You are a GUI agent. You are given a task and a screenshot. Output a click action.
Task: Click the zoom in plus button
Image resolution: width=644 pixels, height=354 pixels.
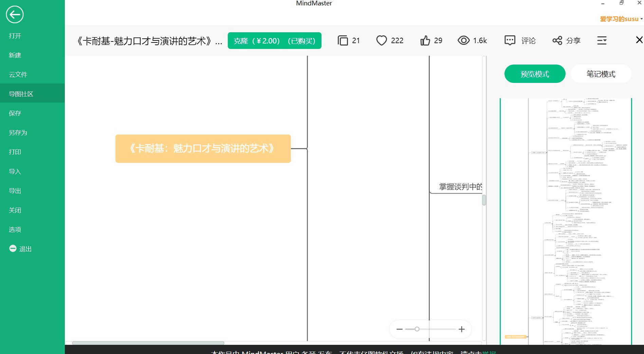pyautogui.click(x=462, y=329)
